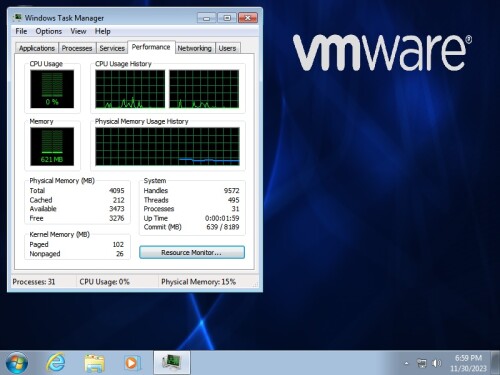
Task: Open the File menu
Action: click(21, 31)
